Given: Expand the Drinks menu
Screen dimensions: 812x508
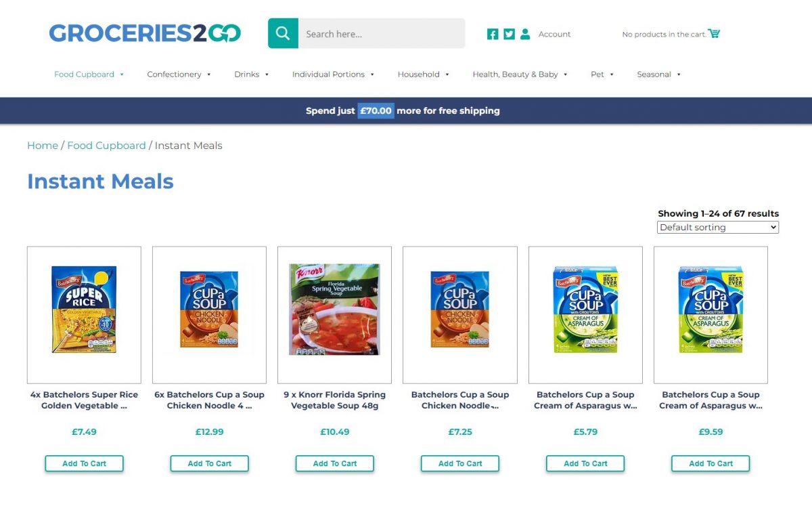Looking at the screenshot, I should (x=252, y=75).
